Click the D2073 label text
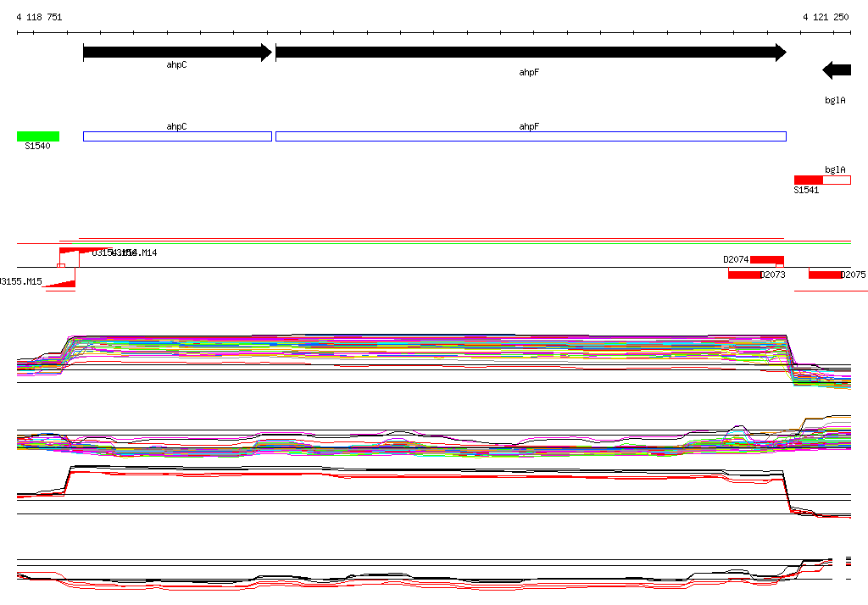This screenshot has height=605, width=868. [x=773, y=275]
